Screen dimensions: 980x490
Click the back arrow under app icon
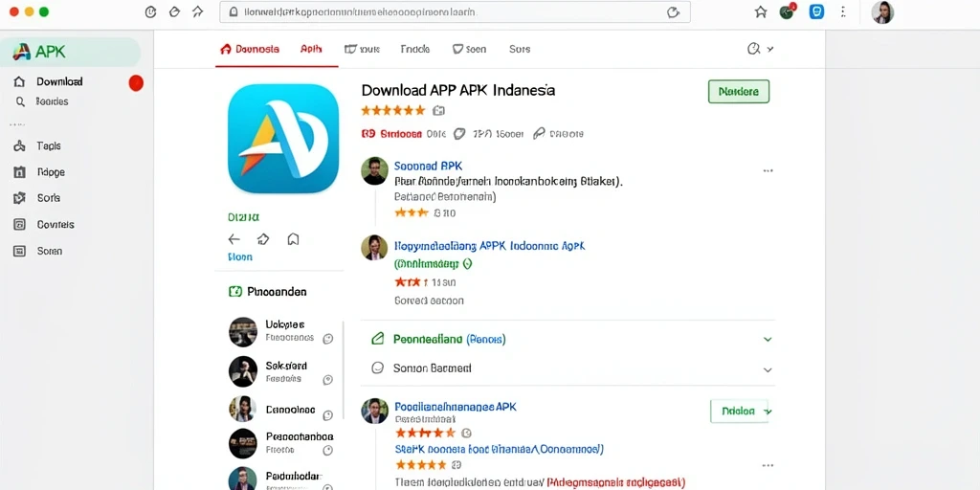coord(234,238)
